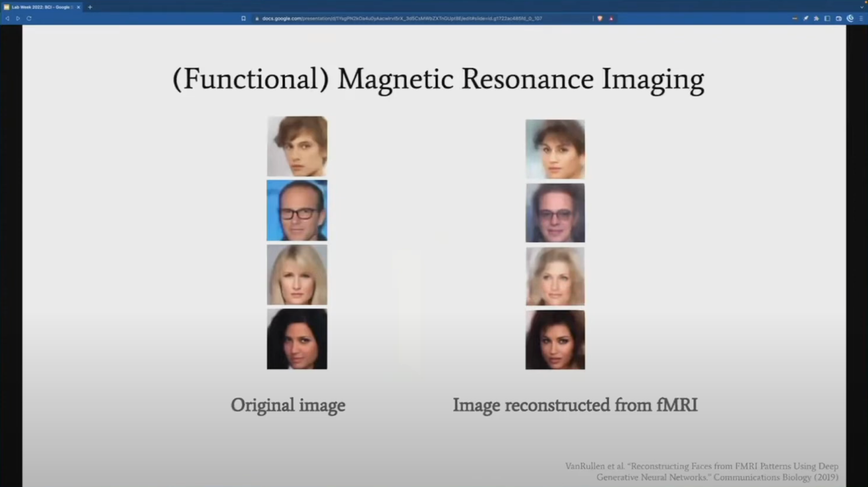
Task: Click the browser forward arrow
Action: coord(18,18)
